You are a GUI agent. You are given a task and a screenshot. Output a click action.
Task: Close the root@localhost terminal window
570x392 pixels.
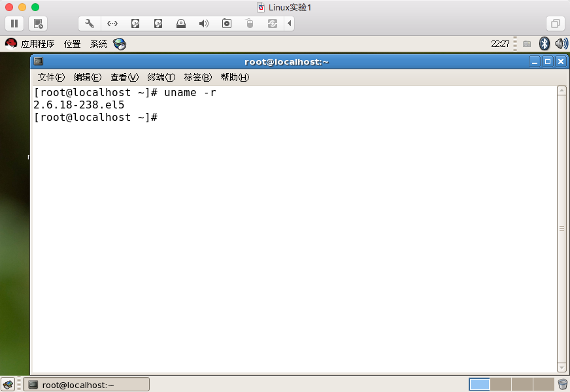click(x=561, y=61)
